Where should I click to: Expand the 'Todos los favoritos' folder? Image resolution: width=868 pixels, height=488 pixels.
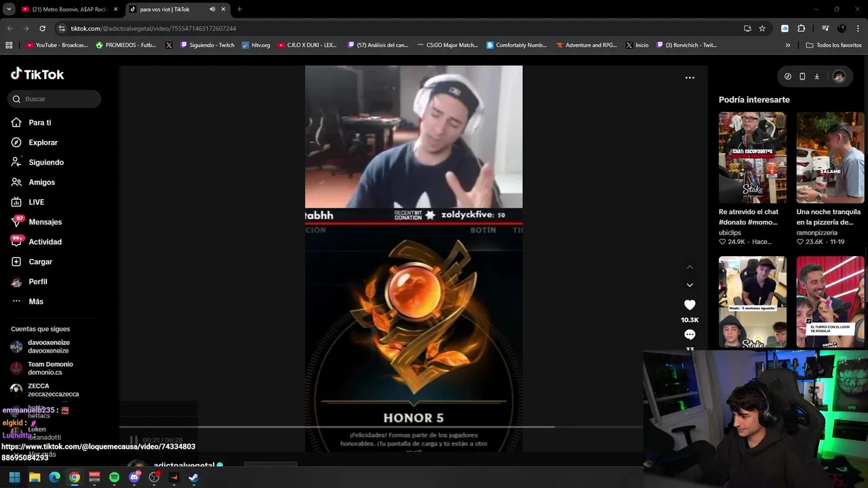click(834, 45)
